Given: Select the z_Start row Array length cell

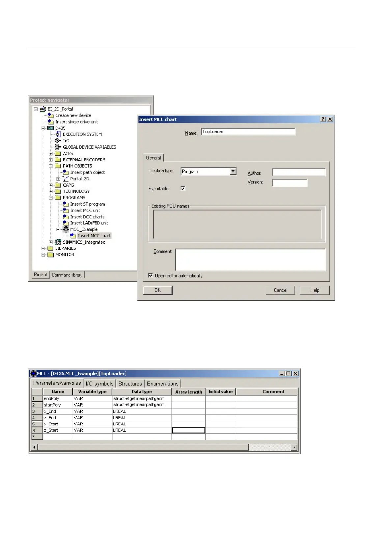Looking at the screenshot, I should pos(188,430).
